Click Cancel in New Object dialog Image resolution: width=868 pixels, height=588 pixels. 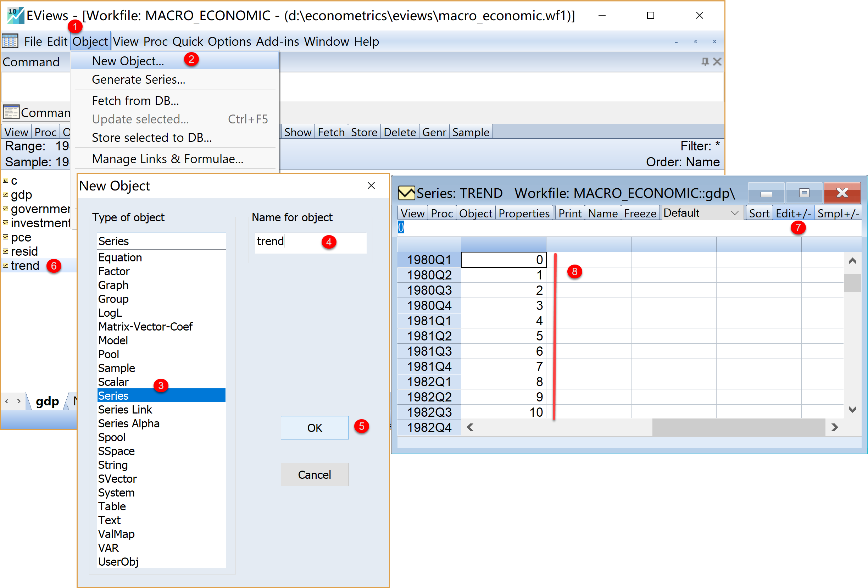[314, 475]
